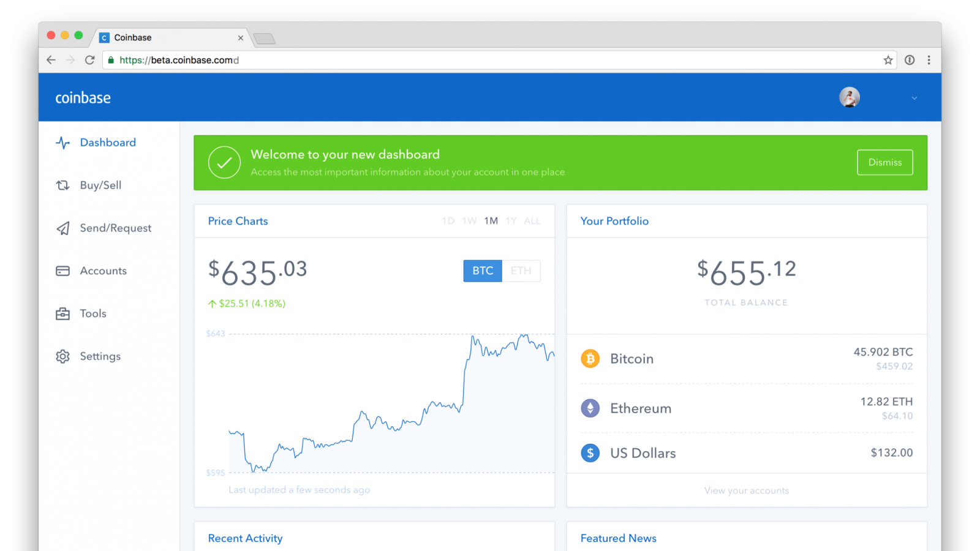Open a new browser tab
Screen dimensions: 980x551
pos(264,39)
